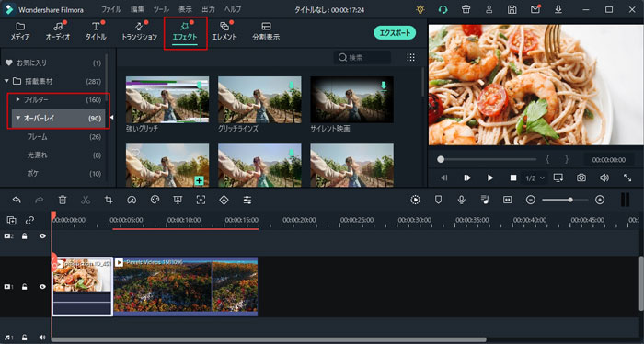
Task: Open the user account icon
Action: (489, 9)
